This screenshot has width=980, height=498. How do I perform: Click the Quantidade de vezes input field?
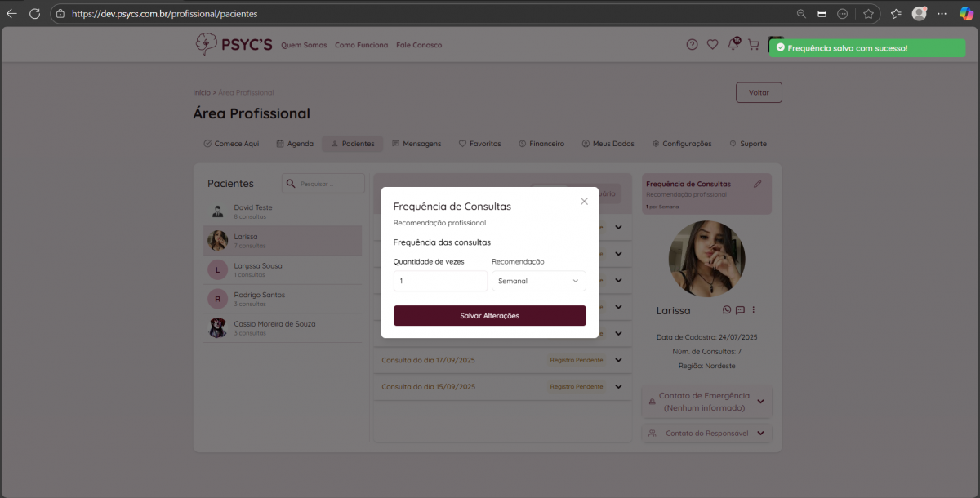tap(440, 281)
